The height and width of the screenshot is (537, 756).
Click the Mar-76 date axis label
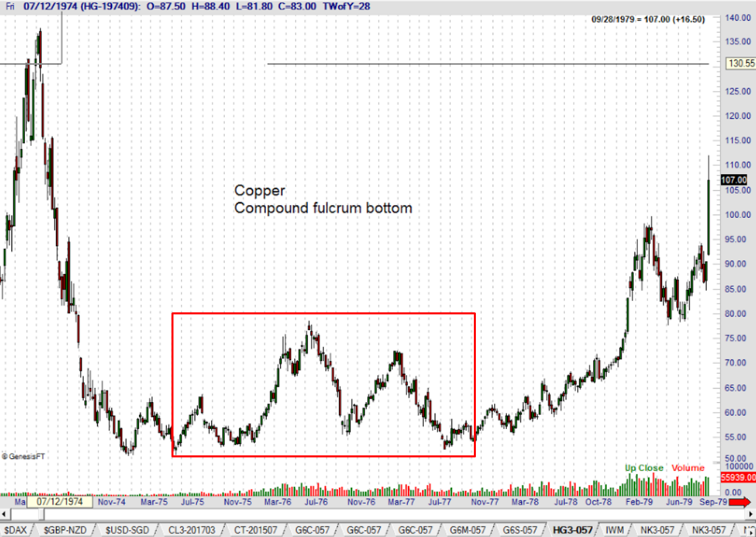[277, 502]
